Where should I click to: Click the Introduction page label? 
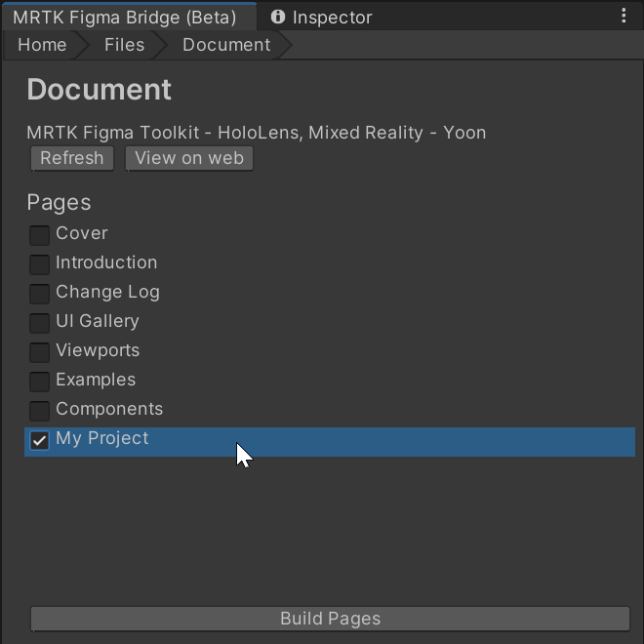pos(106,262)
